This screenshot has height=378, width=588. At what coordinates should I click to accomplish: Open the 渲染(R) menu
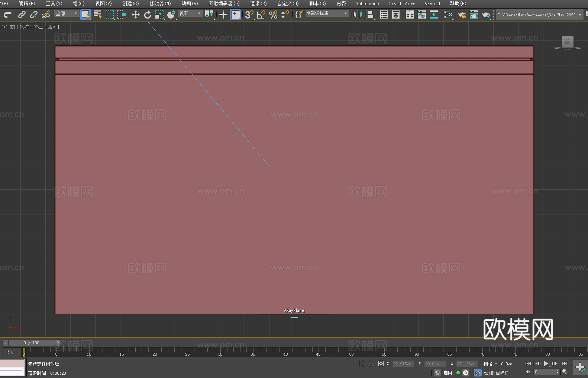coord(258,3)
